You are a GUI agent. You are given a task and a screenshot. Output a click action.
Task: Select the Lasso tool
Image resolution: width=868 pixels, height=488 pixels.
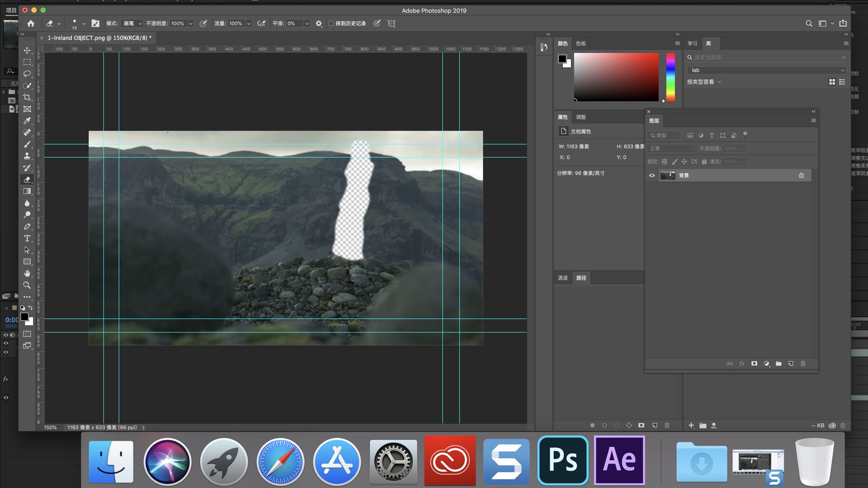(27, 74)
